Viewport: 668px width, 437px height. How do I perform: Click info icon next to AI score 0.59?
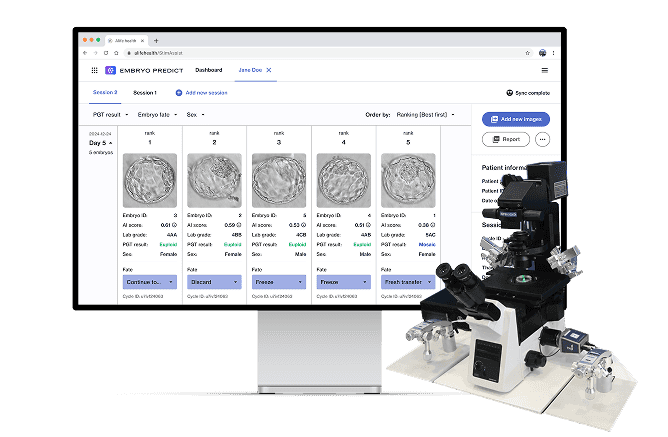[239, 225]
